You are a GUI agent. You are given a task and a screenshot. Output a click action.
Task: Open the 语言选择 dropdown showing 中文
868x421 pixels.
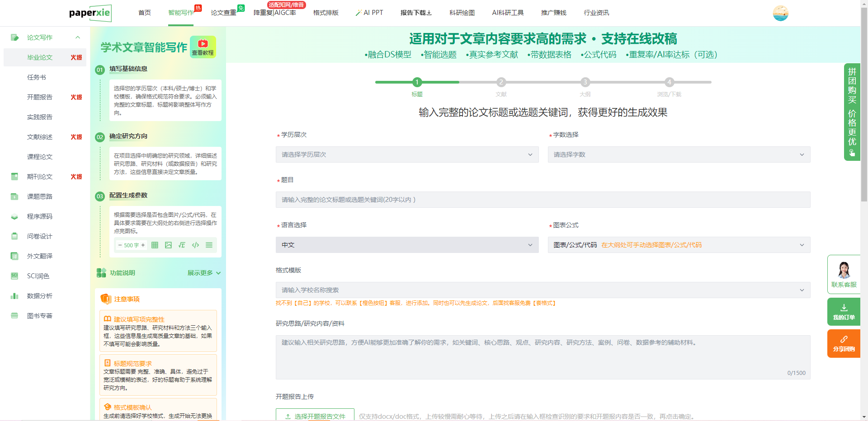[407, 245]
